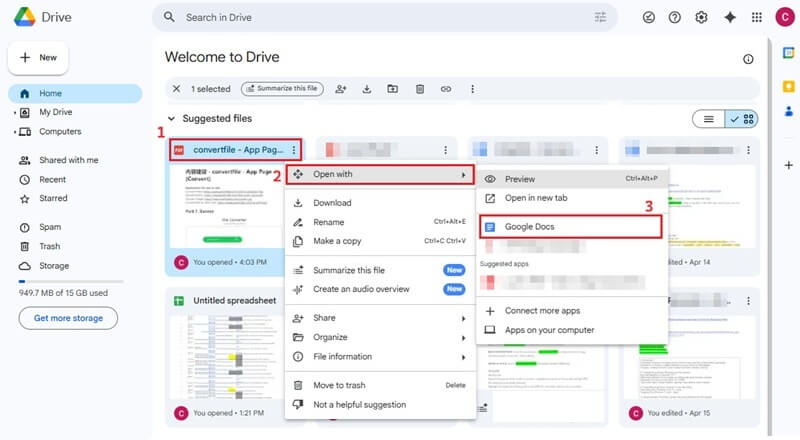Choose Not a helpful suggestion
Screen dimensions: 800x440
380,405
